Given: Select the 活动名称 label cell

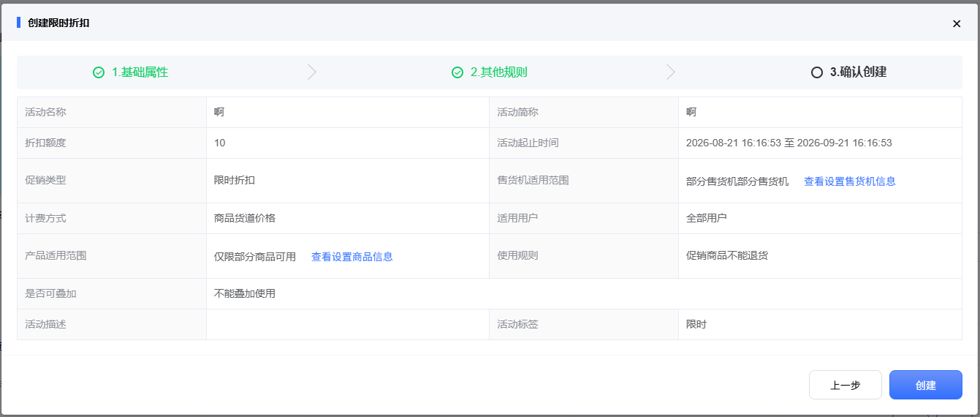Looking at the screenshot, I should click(112, 113).
